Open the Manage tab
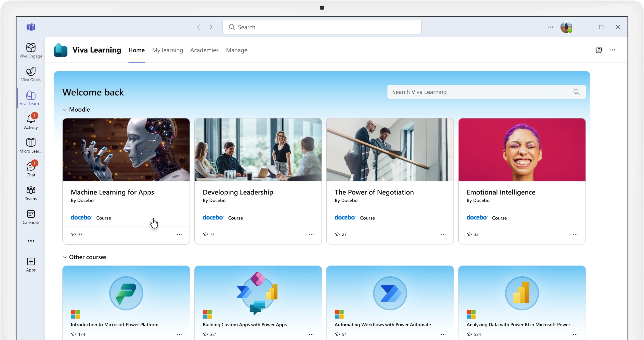This screenshot has height=340, width=644. pyautogui.click(x=237, y=50)
